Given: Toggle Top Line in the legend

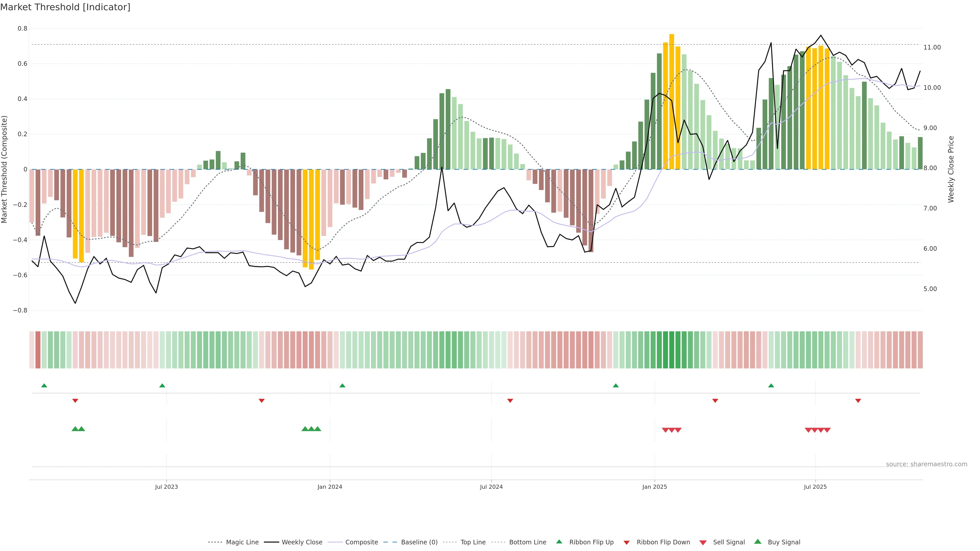Looking at the screenshot, I should (473, 542).
